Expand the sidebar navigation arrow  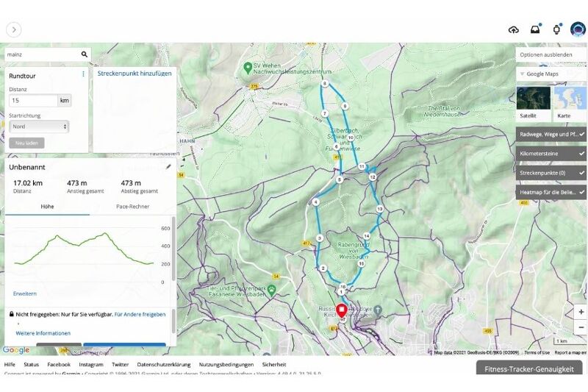click(x=14, y=29)
